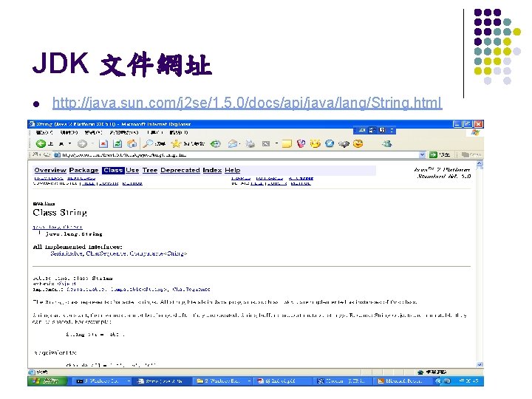Open the Tree link in Javadoc navbar
Screen dimensions: 532x399
click(149, 171)
